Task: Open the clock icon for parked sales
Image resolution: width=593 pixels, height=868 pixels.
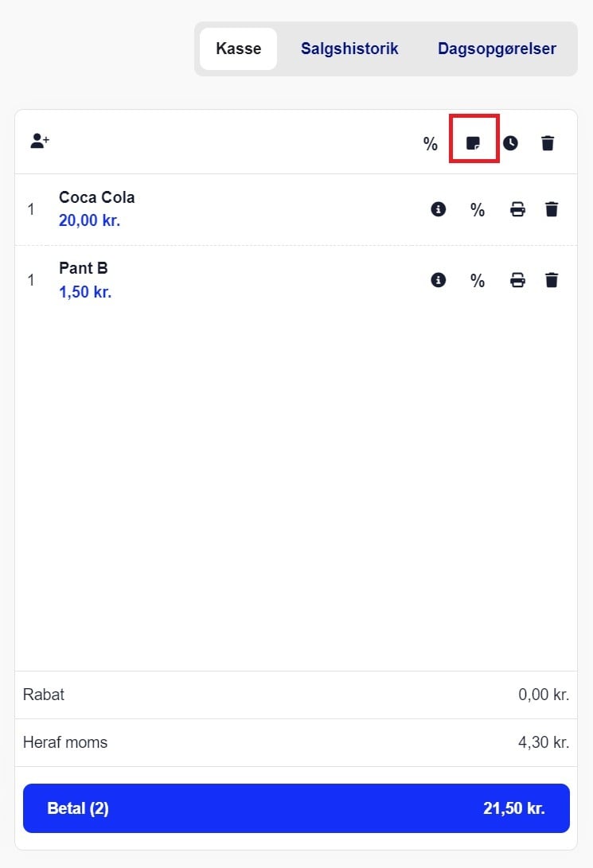Action: [x=510, y=143]
